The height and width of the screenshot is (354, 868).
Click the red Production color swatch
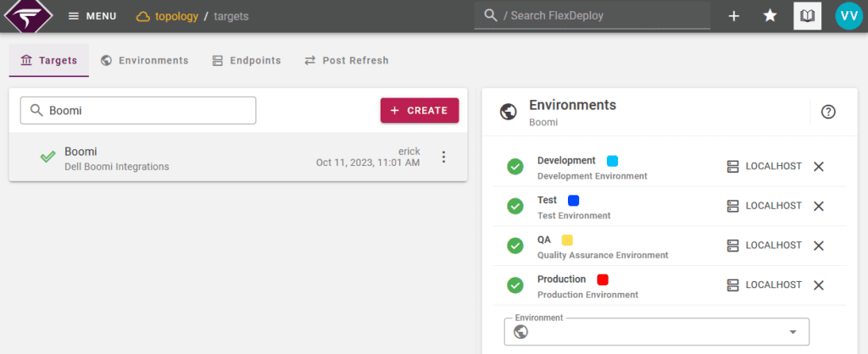pos(603,279)
